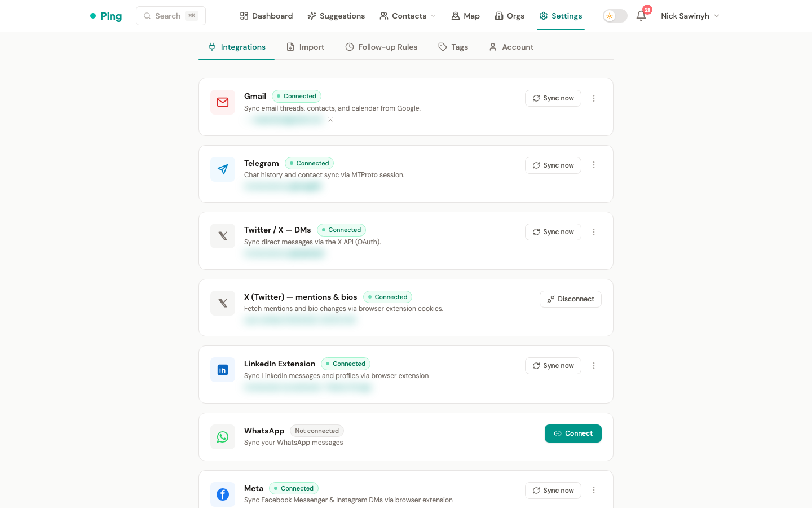Viewport: 812px width, 508px height.
Task: Click the Ping logo
Action: tap(106, 16)
